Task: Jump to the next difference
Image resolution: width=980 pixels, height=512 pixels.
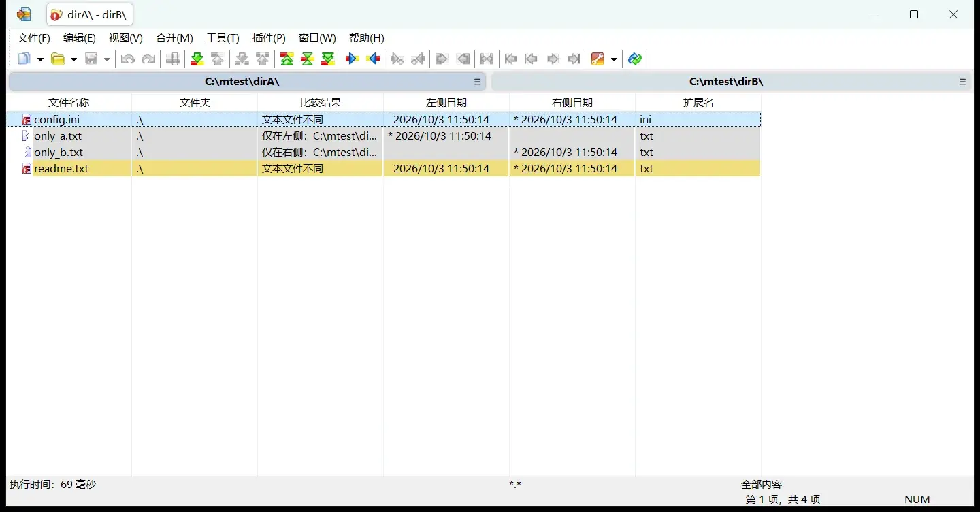Action: coord(197,59)
